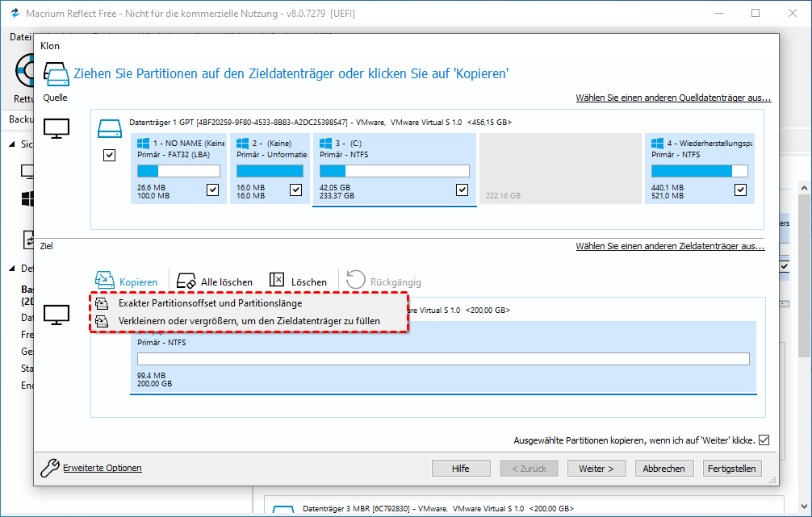The height and width of the screenshot is (517, 812).
Task: Click the rescue media lifebuoy icon in main window
Action: coord(24,71)
